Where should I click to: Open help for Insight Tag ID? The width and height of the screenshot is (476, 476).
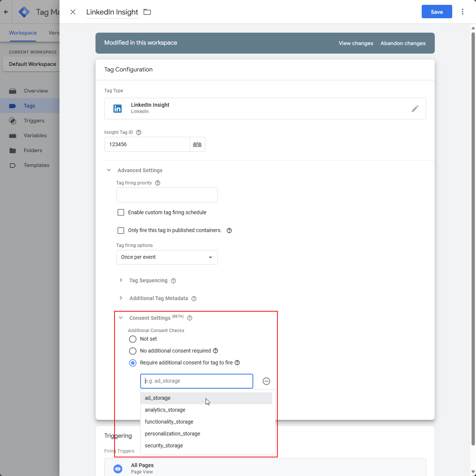139,132
